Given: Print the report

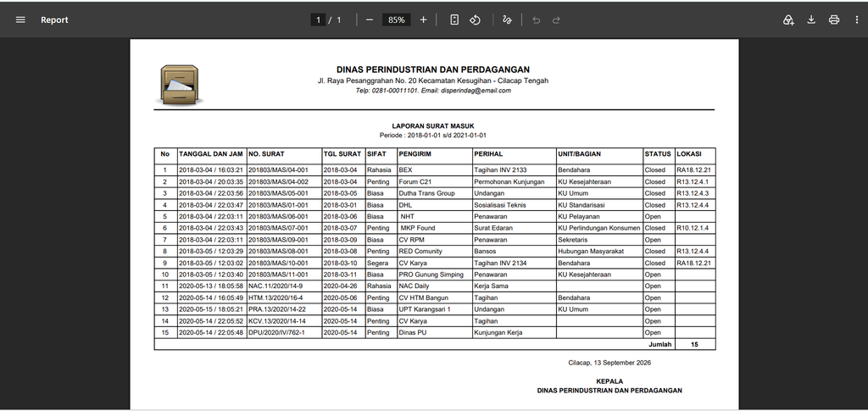Looking at the screenshot, I should click(834, 19).
